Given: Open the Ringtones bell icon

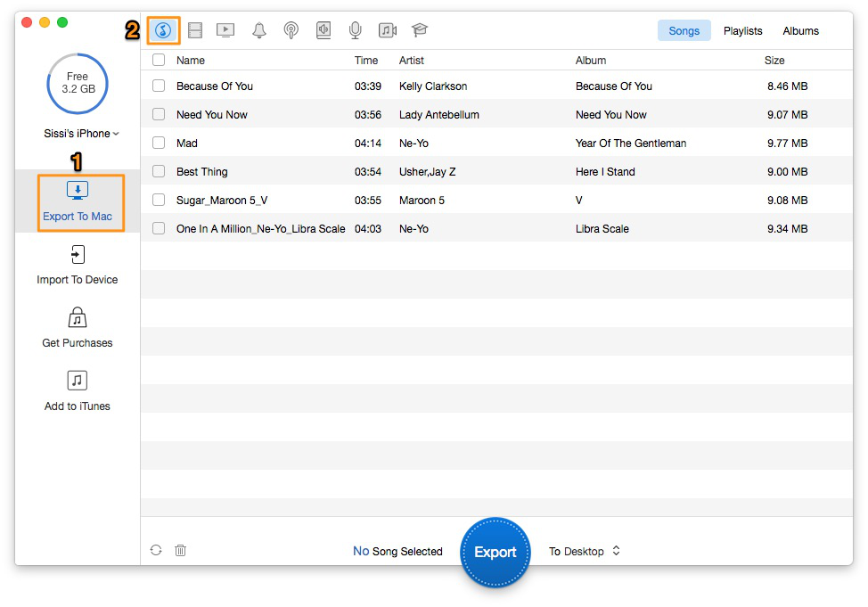Looking at the screenshot, I should pos(259,30).
